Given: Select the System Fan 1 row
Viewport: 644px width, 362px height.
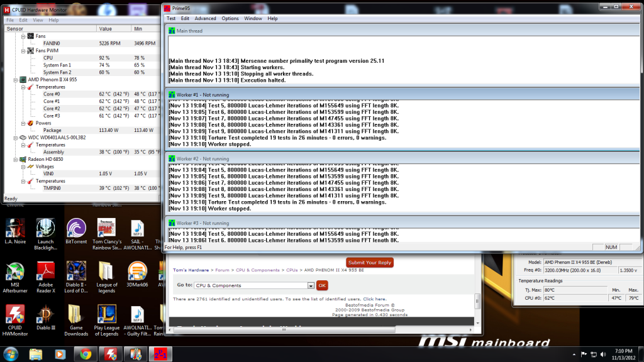Looking at the screenshot, I should coord(82,65).
